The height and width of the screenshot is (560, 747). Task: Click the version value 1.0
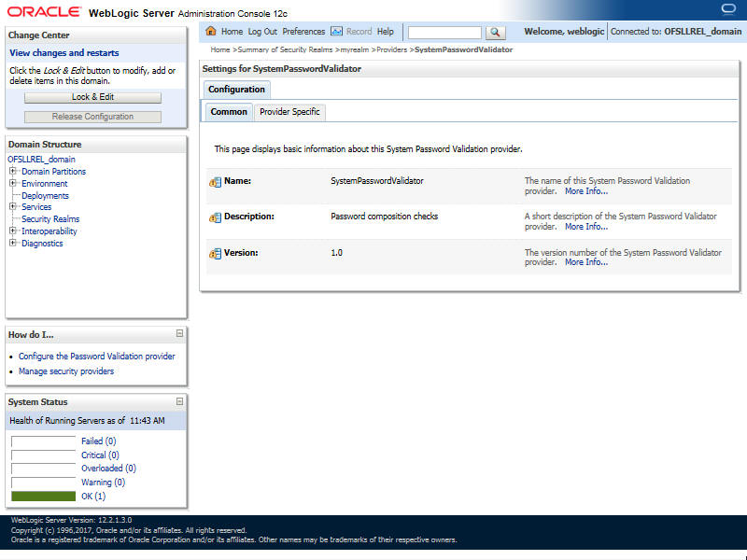click(x=336, y=253)
